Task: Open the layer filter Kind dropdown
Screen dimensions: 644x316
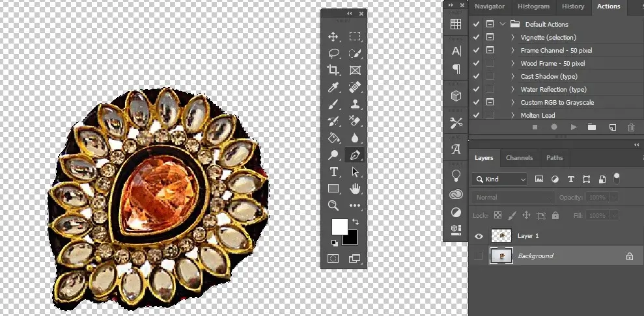Action: point(499,179)
